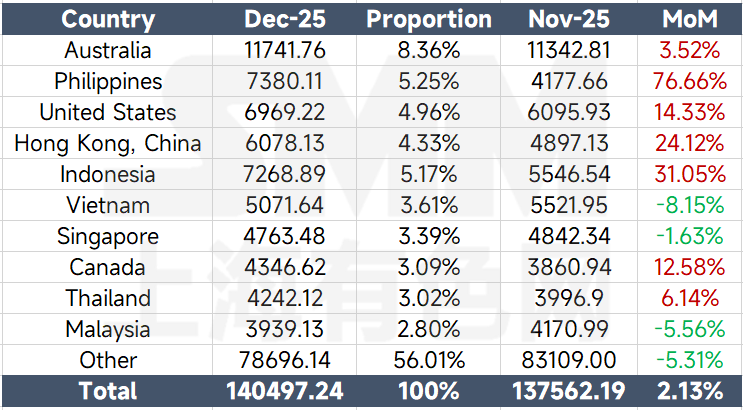Screen dimensions: 743x410
Task: Click Malaysia Dec-25 value 3939.13
Action: (x=285, y=329)
